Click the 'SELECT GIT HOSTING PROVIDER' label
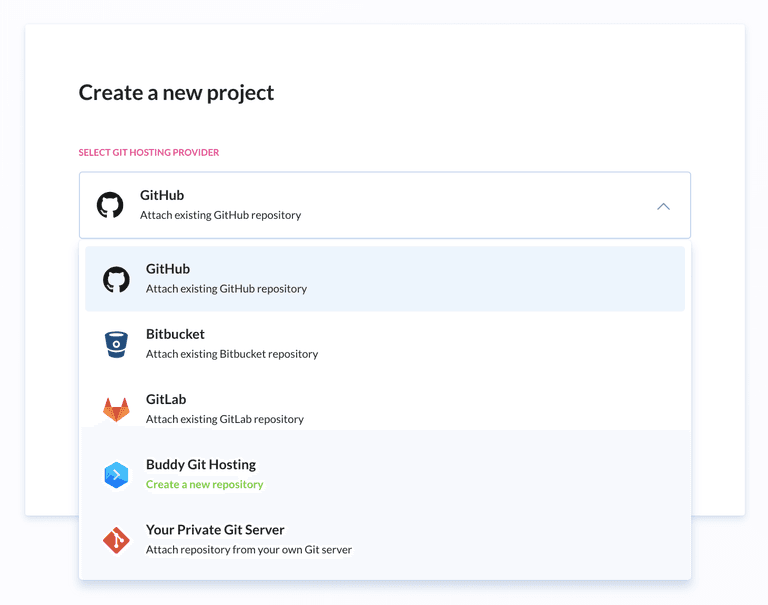The height and width of the screenshot is (605, 768). click(x=149, y=152)
